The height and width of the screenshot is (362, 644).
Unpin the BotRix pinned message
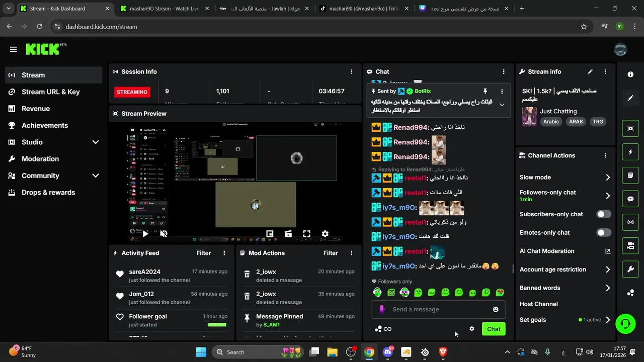(x=485, y=92)
